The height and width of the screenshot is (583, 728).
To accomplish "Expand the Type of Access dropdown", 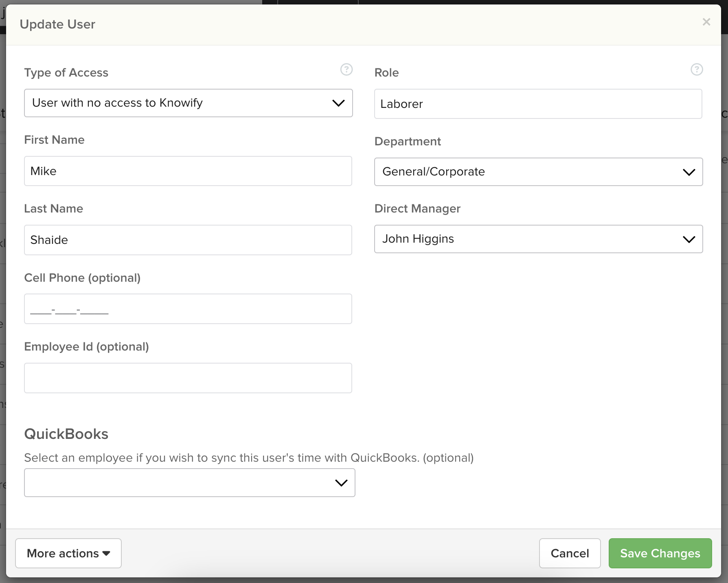I will click(188, 103).
